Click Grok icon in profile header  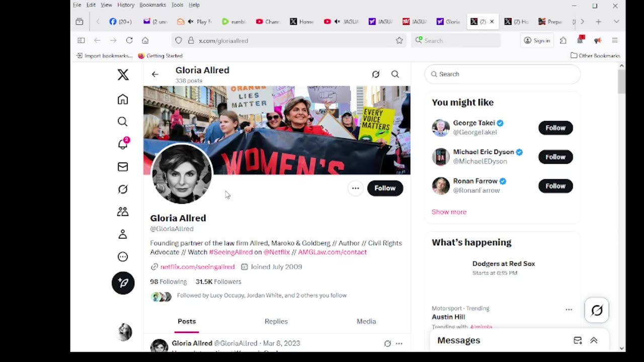tap(375, 74)
